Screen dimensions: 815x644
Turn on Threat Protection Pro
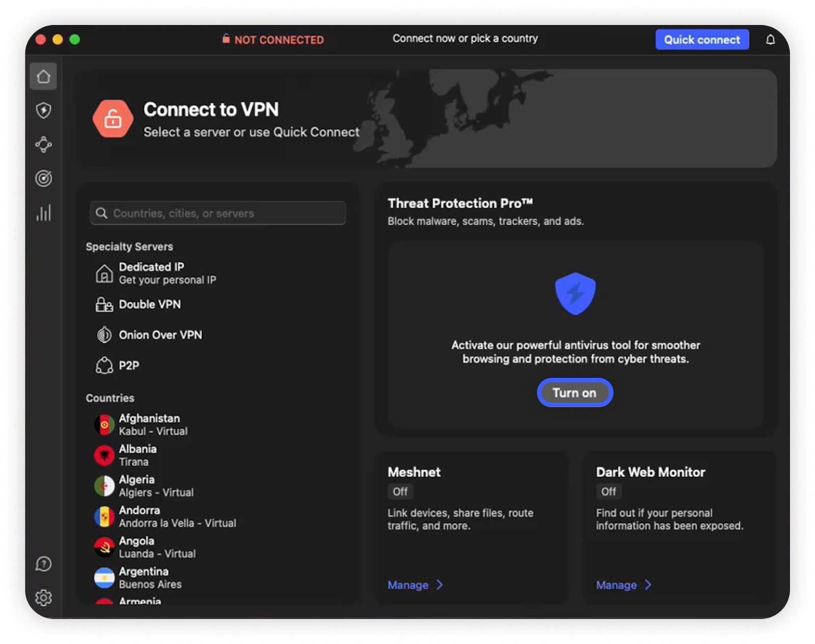click(575, 393)
